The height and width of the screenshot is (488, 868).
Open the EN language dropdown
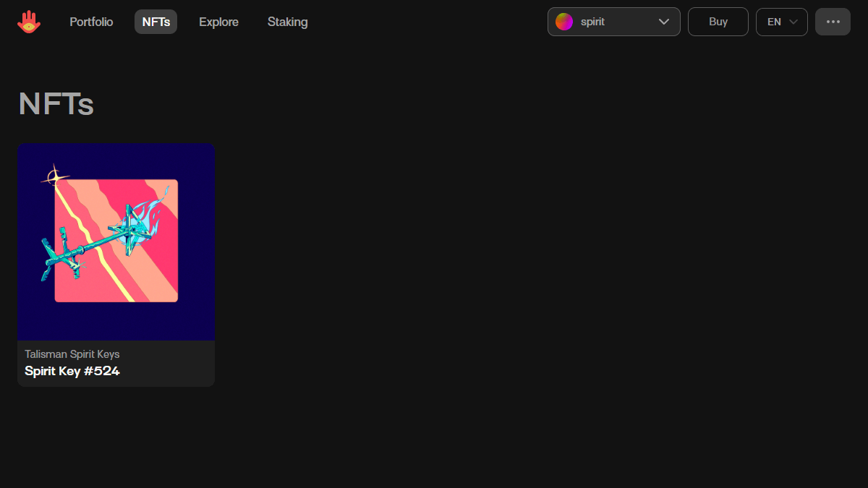point(774,22)
